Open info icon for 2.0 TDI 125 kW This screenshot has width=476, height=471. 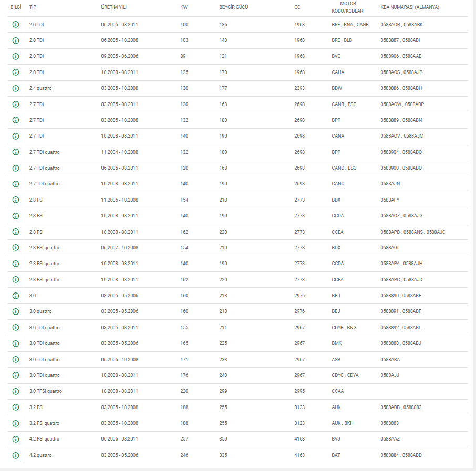15,72
